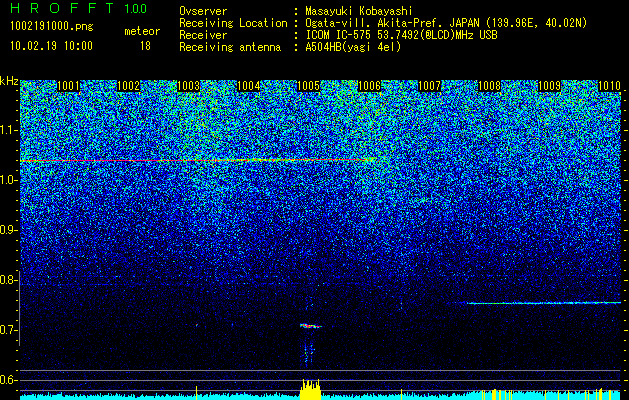Click the 'Receiving antenna' label
Image resolution: width=629 pixels, height=400 pixels.
[x=230, y=47]
